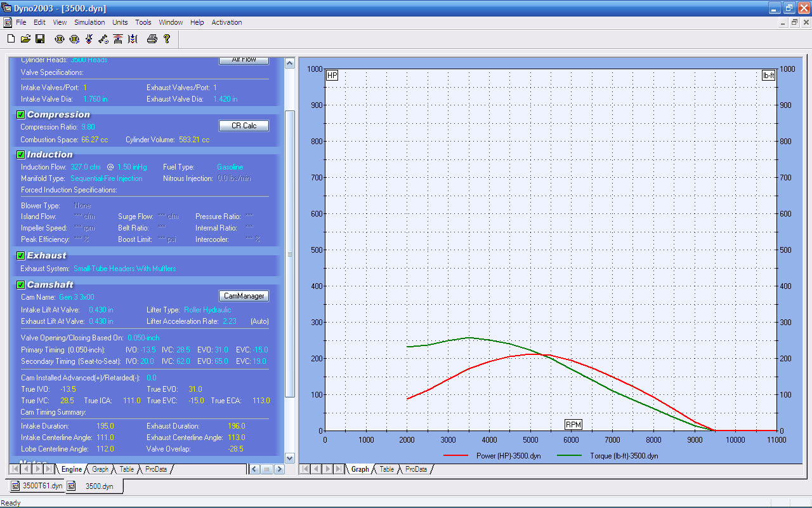Image resolution: width=812 pixels, height=508 pixels.
Task: Toggle the Camshaft section checkbox
Action: tap(20, 285)
